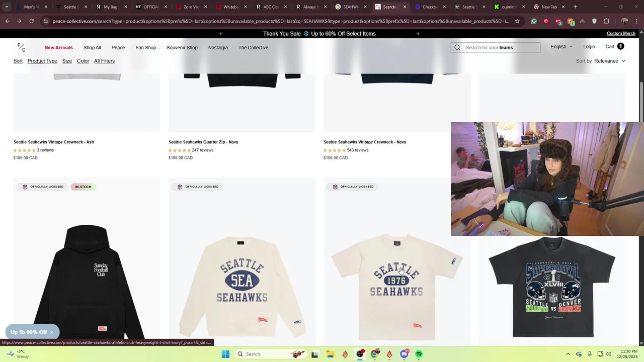Image resolution: width=644 pixels, height=362 pixels.
Task: Go back in browser history
Action: coord(7,21)
